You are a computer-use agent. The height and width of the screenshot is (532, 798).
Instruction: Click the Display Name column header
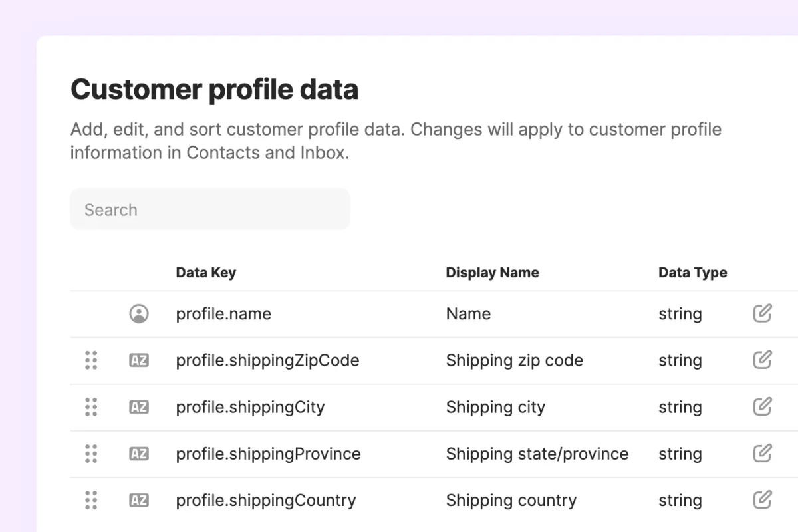(x=492, y=273)
